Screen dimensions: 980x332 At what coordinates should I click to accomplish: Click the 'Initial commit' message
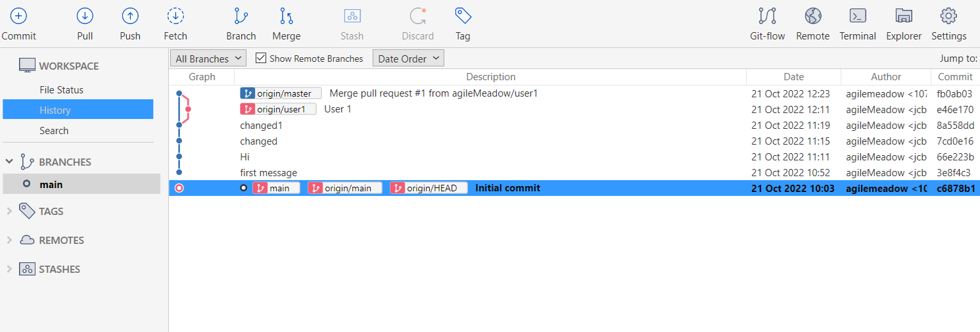pyautogui.click(x=507, y=188)
